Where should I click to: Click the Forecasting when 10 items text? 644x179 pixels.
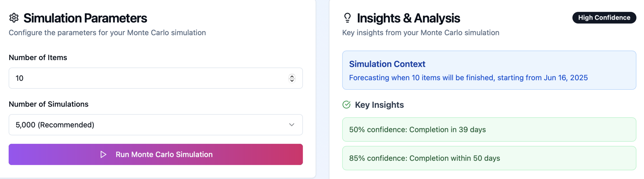pyautogui.click(x=468, y=78)
